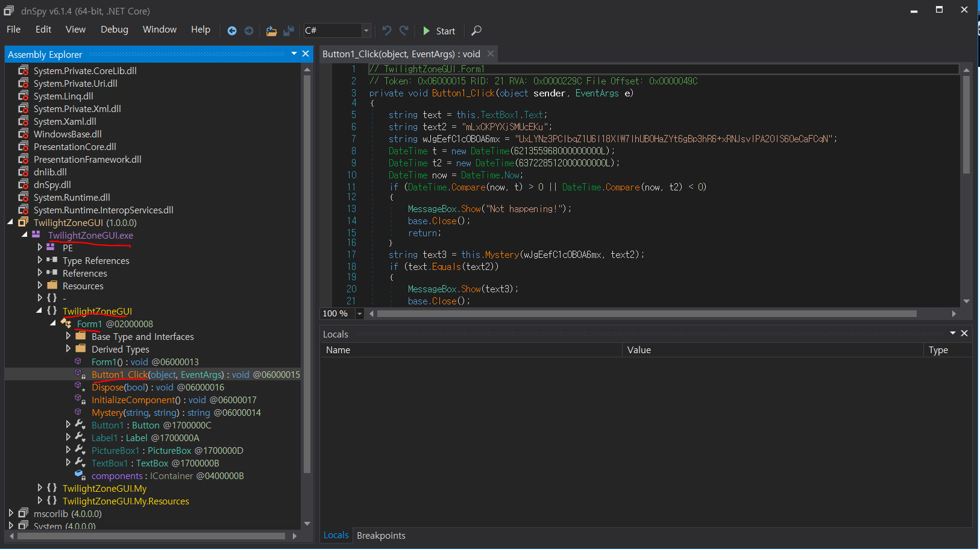Screen dimensions: 980x549
Task: Click the Navigate Backward arrow icon
Action: click(x=232, y=31)
